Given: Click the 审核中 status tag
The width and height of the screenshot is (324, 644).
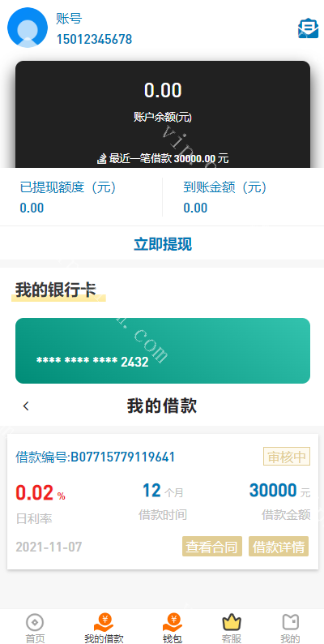Looking at the screenshot, I should tap(287, 457).
